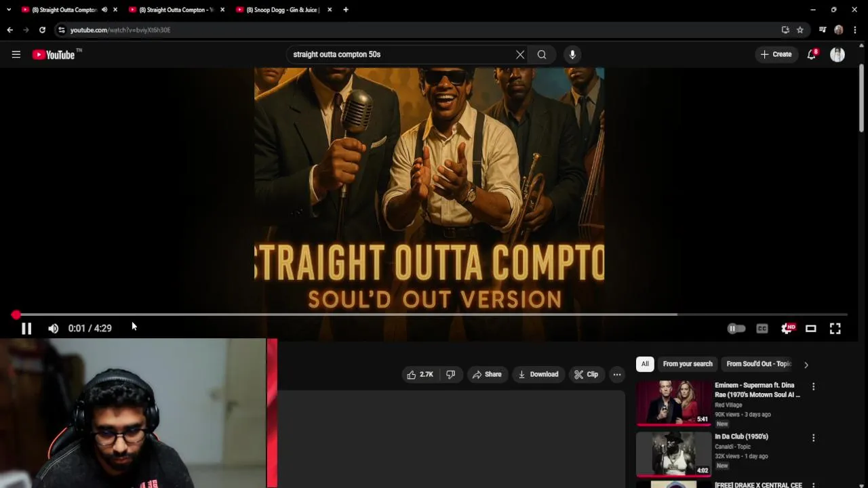
Task: Open the browser three-dot menu
Action: [x=855, y=30]
